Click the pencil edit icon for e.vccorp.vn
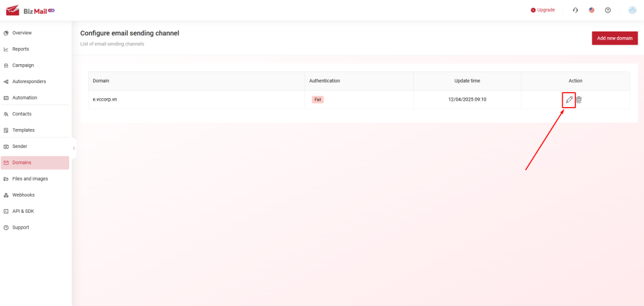Viewport: 644px width, 306px height. 569,99
